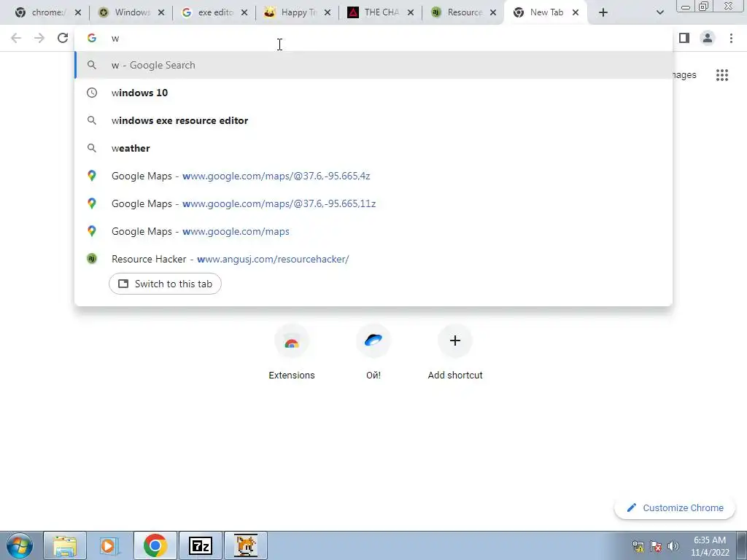The height and width of the screenshot is (560, 747).
Task: Close the Windows tab
Action: 161,12
